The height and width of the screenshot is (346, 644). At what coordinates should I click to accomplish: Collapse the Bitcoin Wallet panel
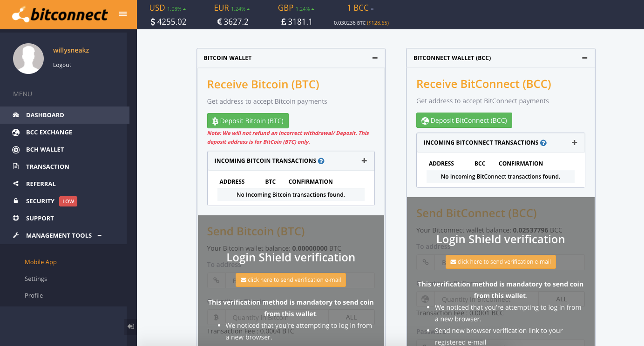pyautogui.click(x=375, y=58)
